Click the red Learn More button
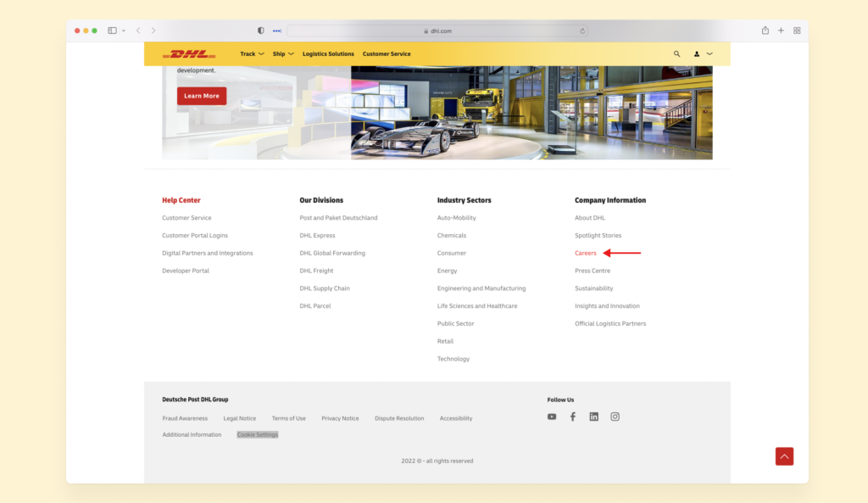 (201, 96)
